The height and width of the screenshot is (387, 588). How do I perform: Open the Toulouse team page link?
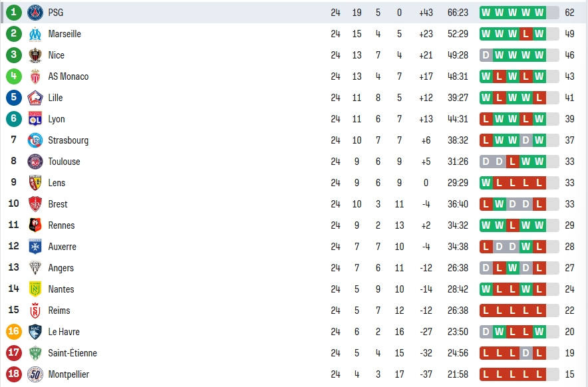click(64, 162)
